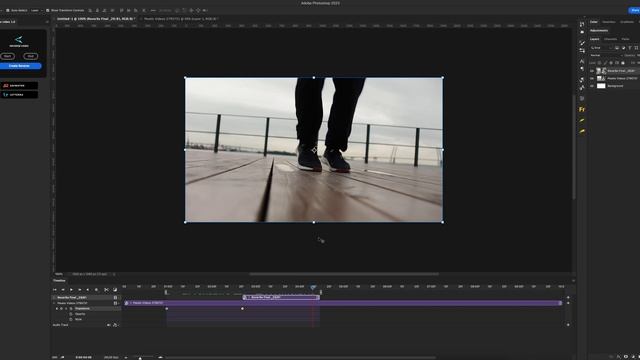
Task: Toggle audio playback speaker in Timeline controls
Action: tap(88, 290)
